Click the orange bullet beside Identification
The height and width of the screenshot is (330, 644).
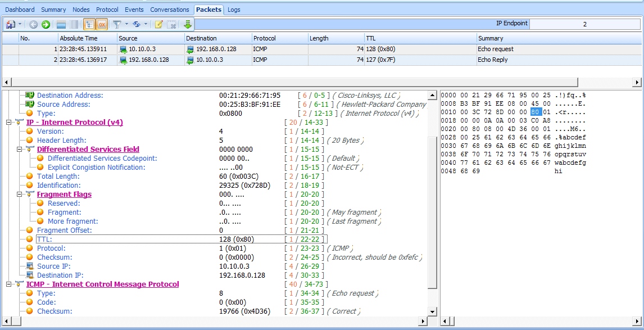30,186
